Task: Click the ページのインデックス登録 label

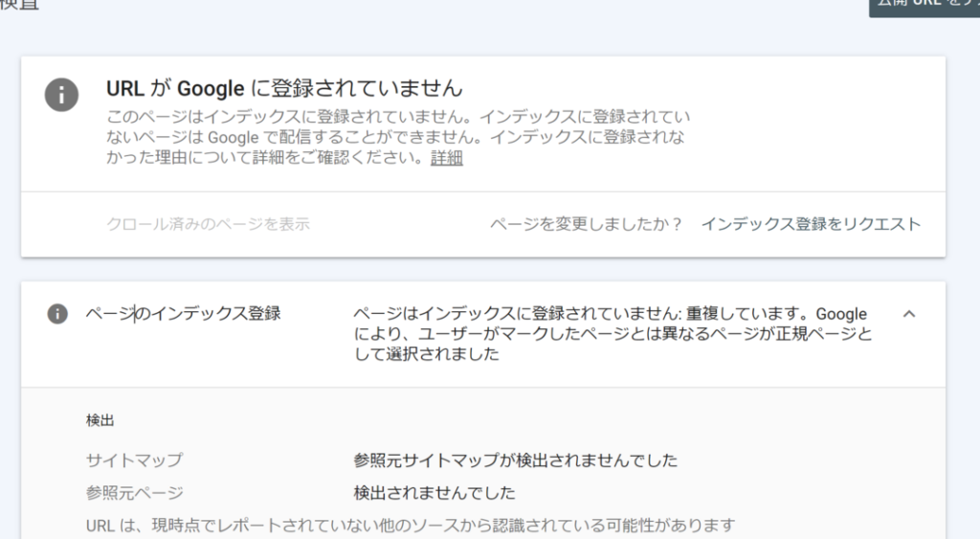Action: pyautogui.click(x=183, y=313)
